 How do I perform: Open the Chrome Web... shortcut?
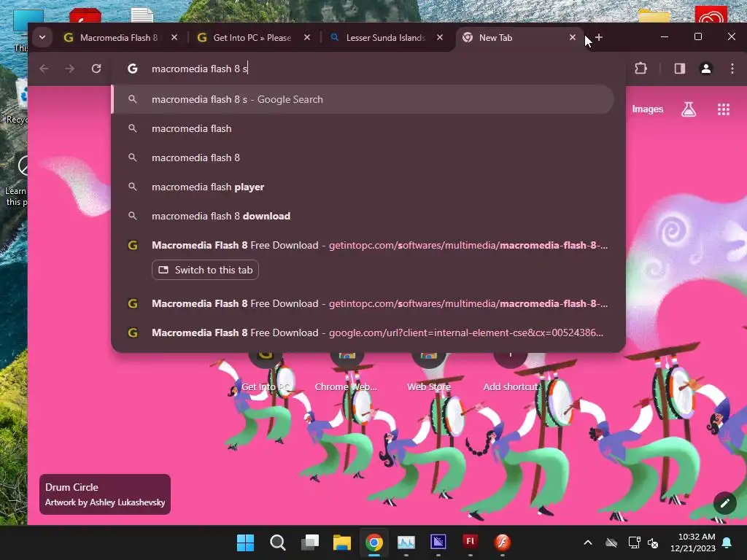347,373
